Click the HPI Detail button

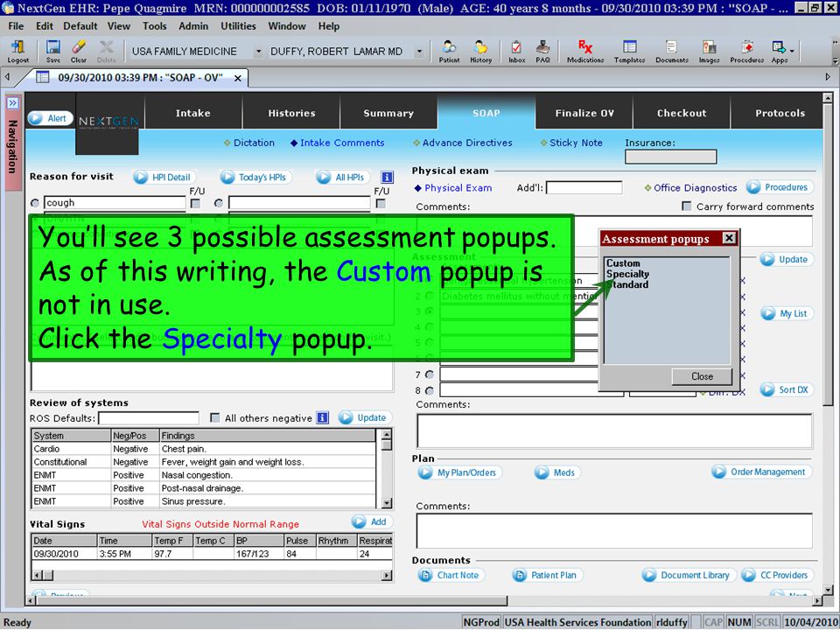click(164, 178)
